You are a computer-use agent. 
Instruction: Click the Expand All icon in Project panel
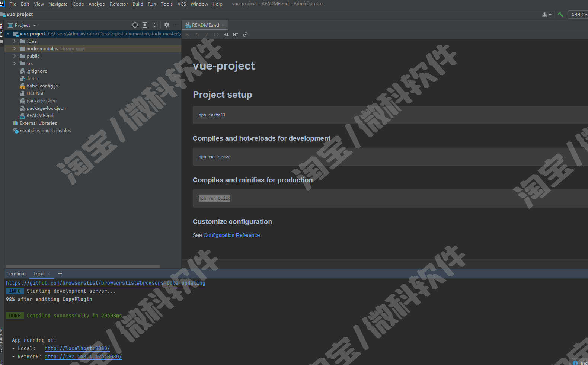(x=145, y=25)
